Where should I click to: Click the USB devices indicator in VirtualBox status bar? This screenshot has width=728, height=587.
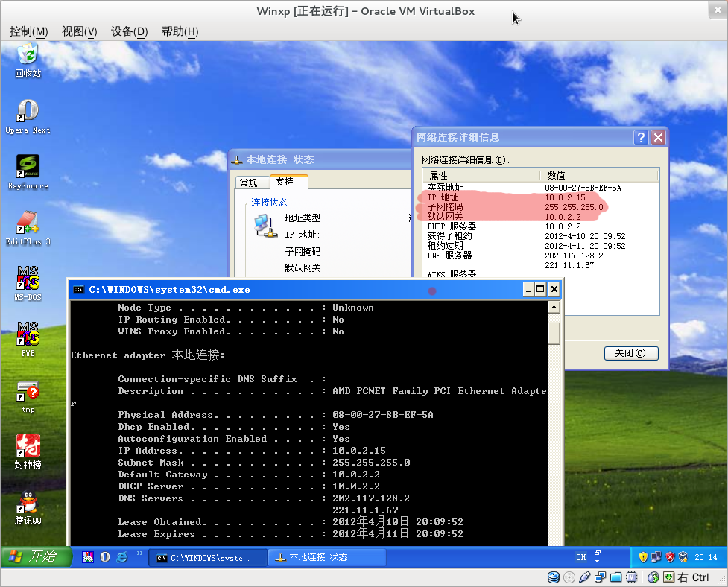(584, 577)
